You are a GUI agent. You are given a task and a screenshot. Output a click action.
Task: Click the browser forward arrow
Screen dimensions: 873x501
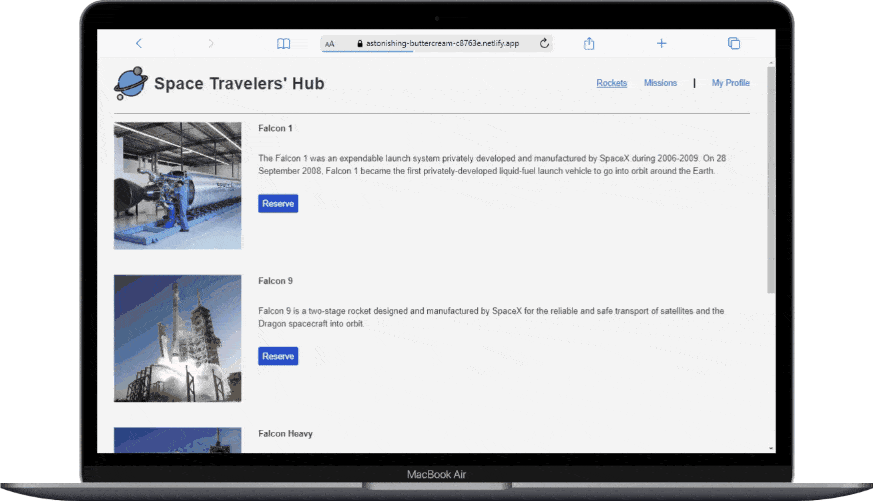point(210,43)
